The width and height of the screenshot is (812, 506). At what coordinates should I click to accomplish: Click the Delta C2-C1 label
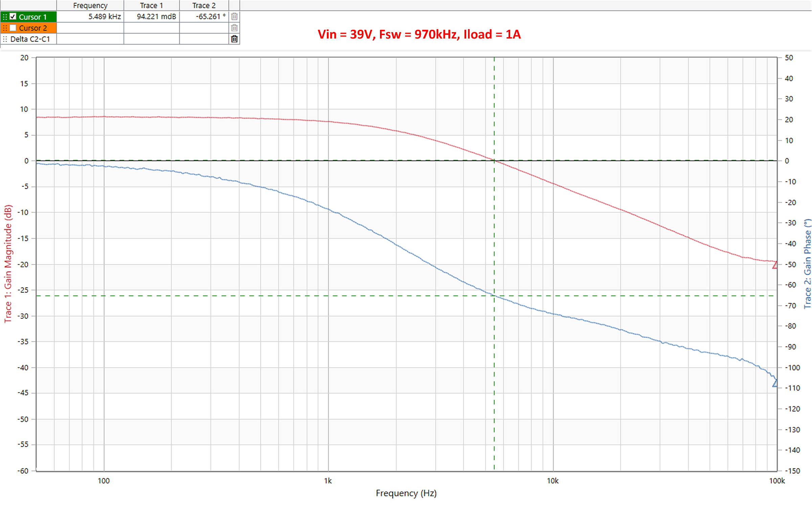[x=30, y=39]
